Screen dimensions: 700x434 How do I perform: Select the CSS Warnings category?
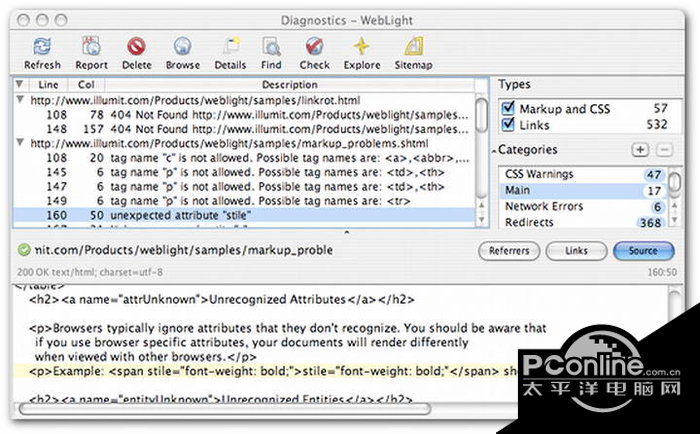(583, 174)
